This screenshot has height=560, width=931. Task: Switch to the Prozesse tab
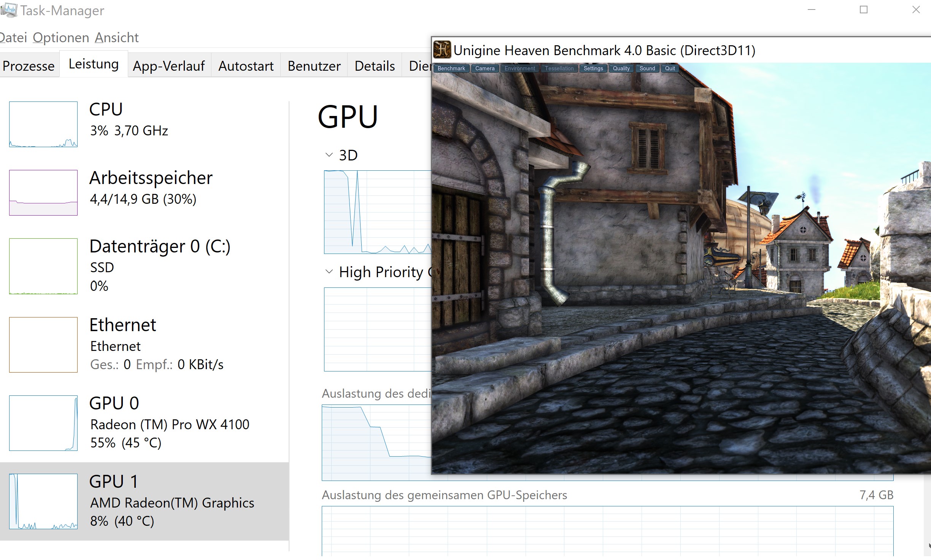click(29, 66)
